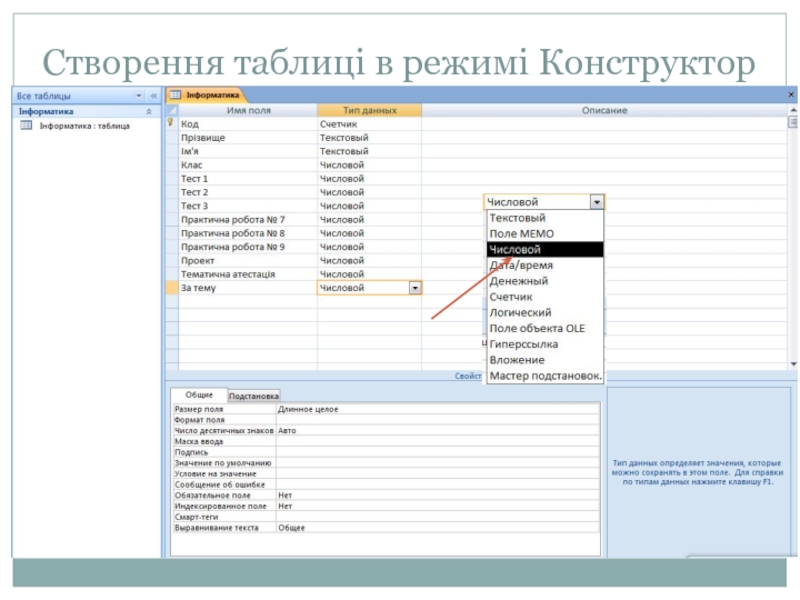Viewport: 800px width, 600px height.
Task: Click the table icon next to Інформатика : таблица
Action: [x=25, y=126]
